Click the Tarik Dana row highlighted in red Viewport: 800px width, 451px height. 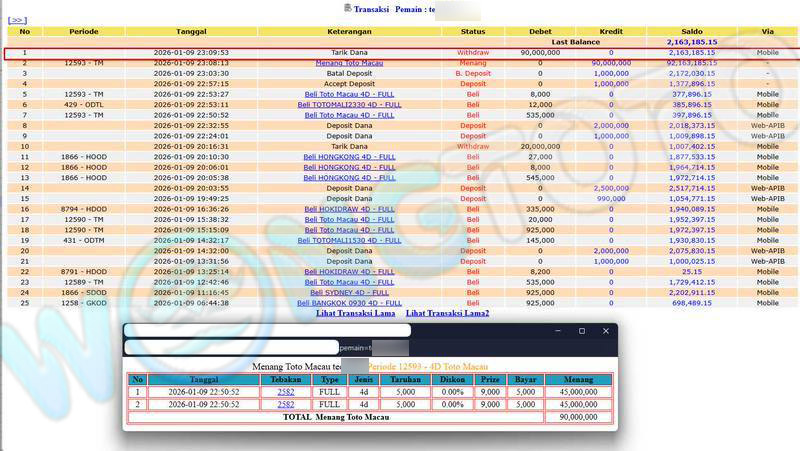click(349, 52)
